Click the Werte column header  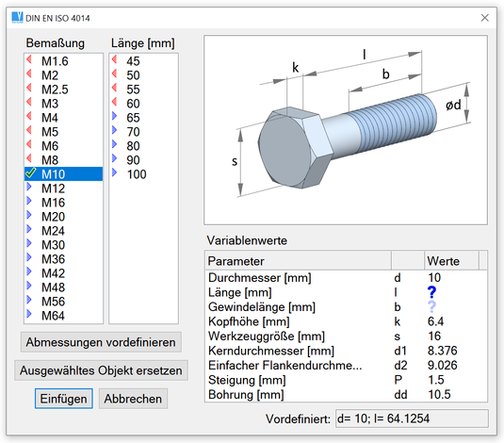tap(451, 260)
